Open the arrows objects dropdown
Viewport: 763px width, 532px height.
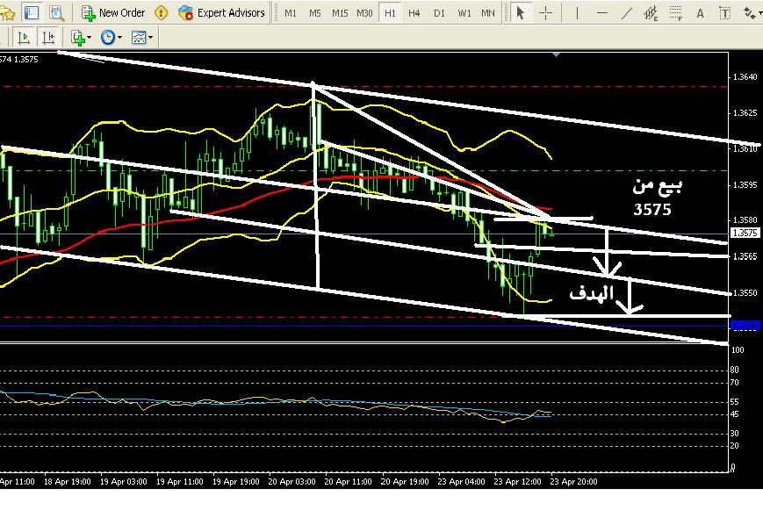click(x=751, y=13)
